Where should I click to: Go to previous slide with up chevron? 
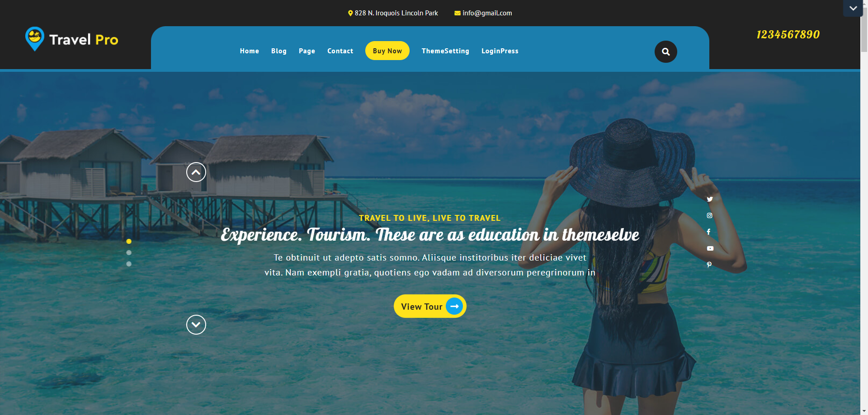click(196, 172)
